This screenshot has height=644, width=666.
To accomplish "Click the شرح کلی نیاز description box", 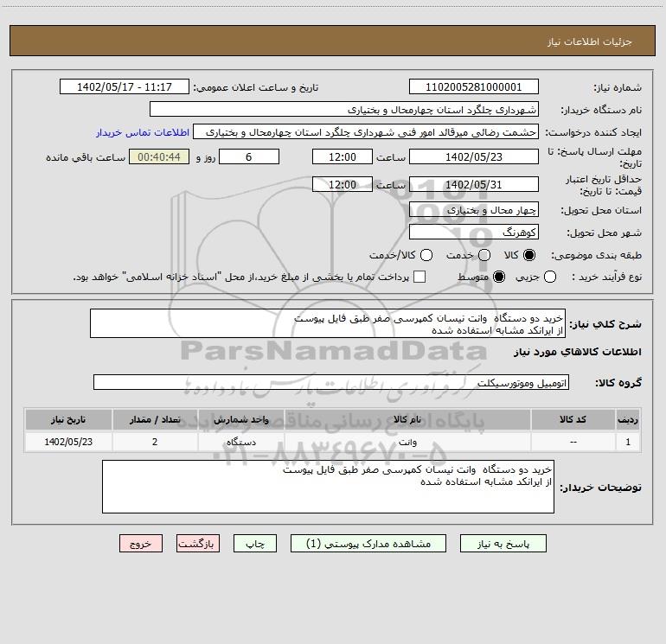I will 328,323.
